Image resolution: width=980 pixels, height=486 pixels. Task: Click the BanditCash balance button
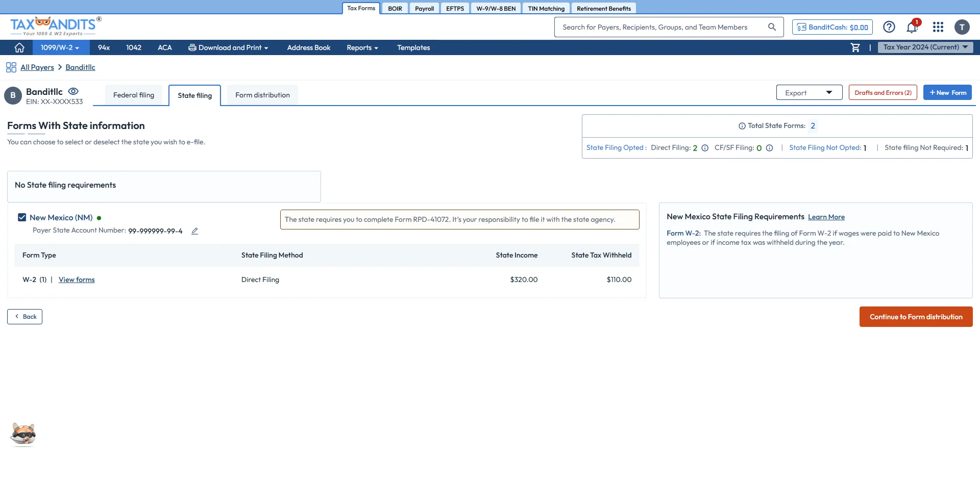[832, 27]
